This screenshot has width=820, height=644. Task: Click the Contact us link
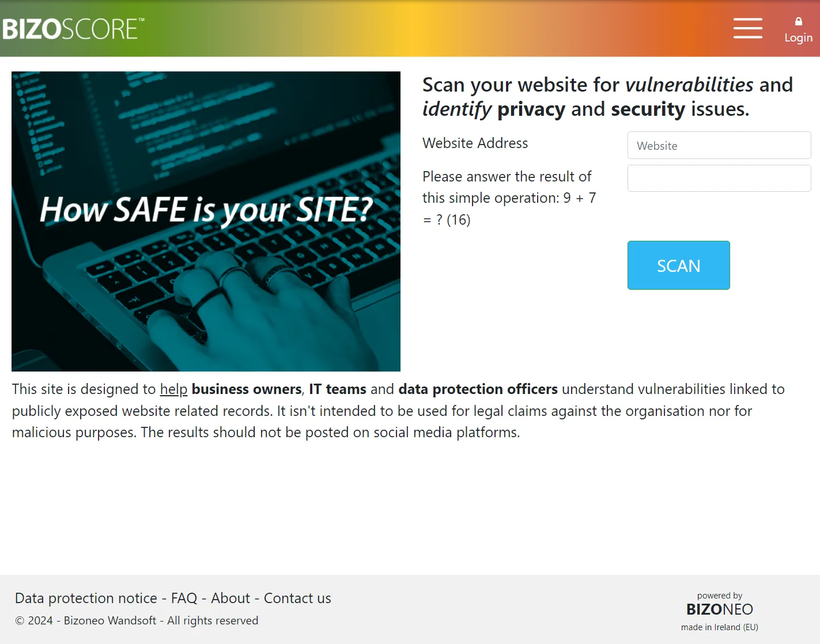pos(297,598)
